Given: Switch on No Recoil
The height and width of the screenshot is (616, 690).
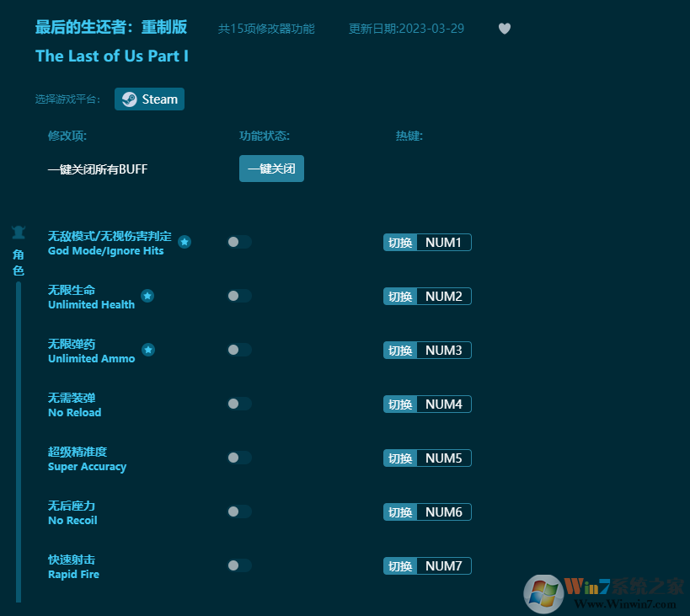Looking at the screenshot, I should [x=239, y=512].
